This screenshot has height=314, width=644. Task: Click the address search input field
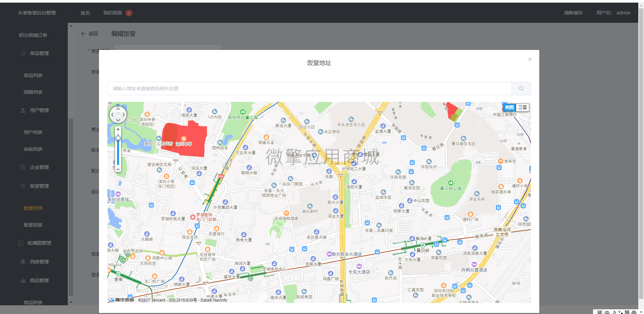pos(309,88)
